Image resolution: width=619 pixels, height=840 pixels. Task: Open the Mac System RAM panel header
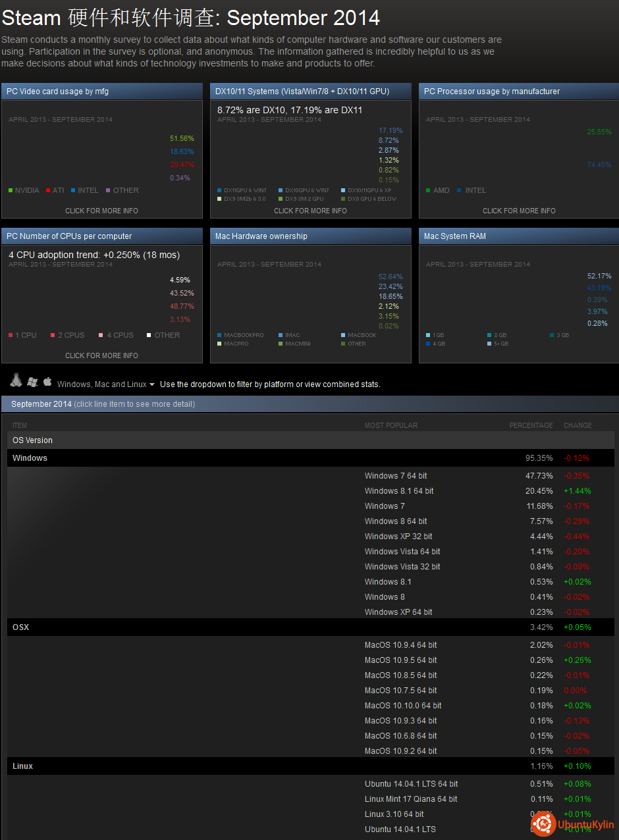[518, 236]
